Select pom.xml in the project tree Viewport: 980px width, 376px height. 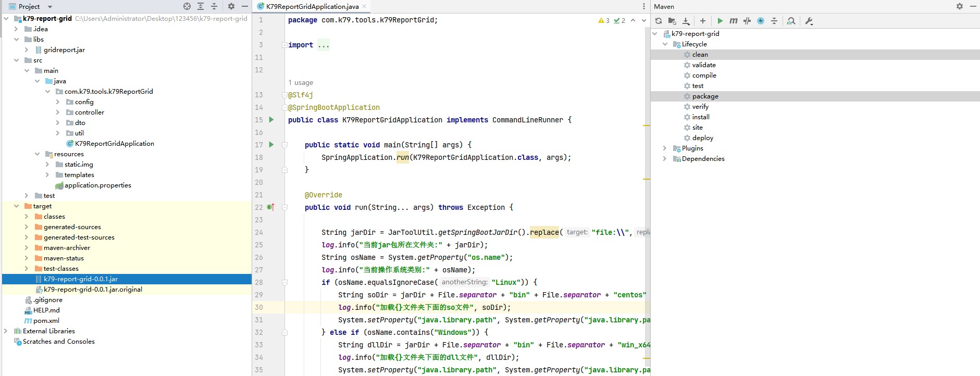(x=46, y=321)
